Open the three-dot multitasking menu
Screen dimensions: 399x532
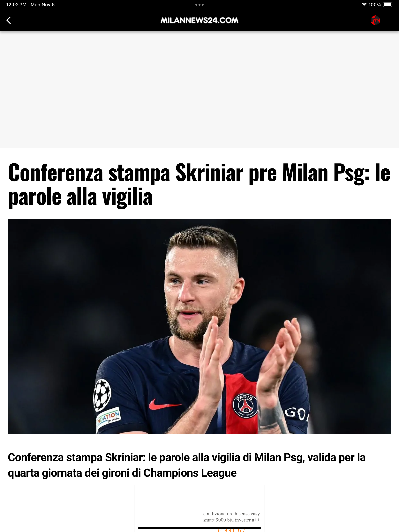click(199, 4)
